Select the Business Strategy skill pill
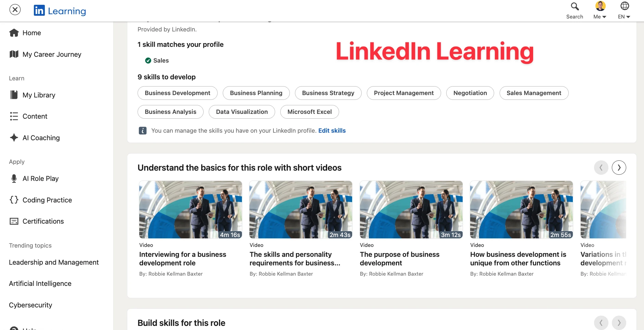The image size is (644, 330). [x=328, y=93]
